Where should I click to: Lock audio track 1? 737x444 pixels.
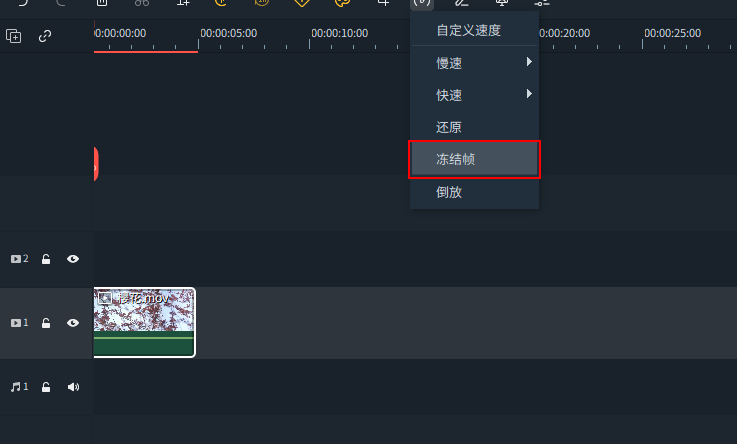click(46, 387)
